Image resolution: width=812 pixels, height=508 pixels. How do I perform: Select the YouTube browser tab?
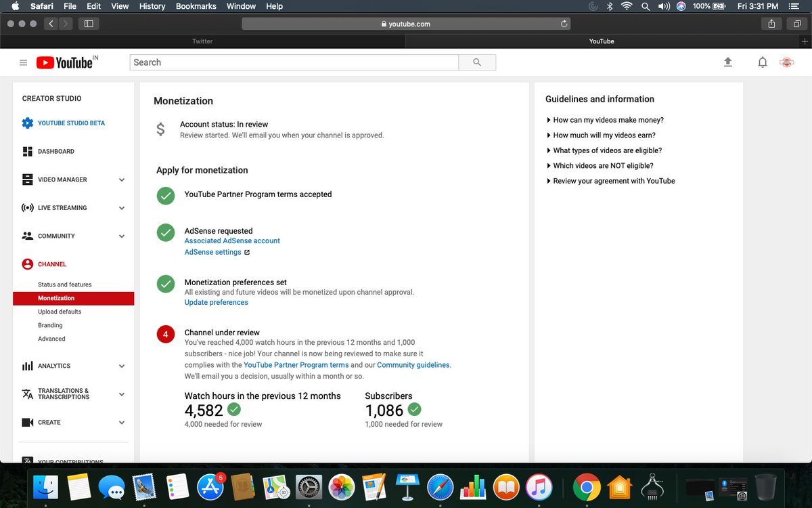pyautogui.click(x=602, y=41)
